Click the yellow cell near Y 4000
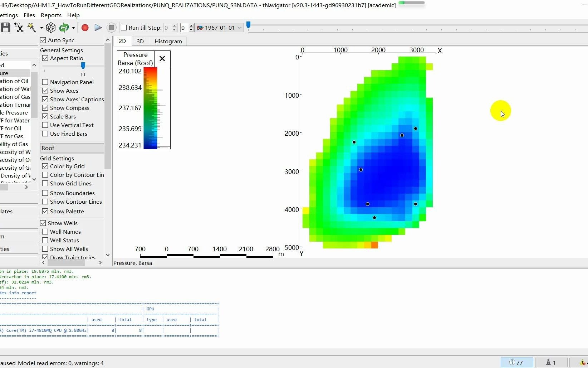This screenshot has height=368, width=588. 306,210
